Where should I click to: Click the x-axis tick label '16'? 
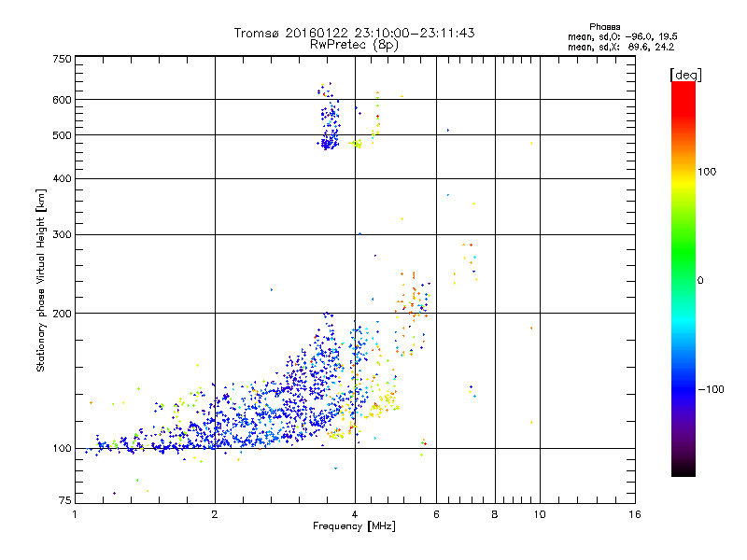pyautogui.click(x=635, y=514)
